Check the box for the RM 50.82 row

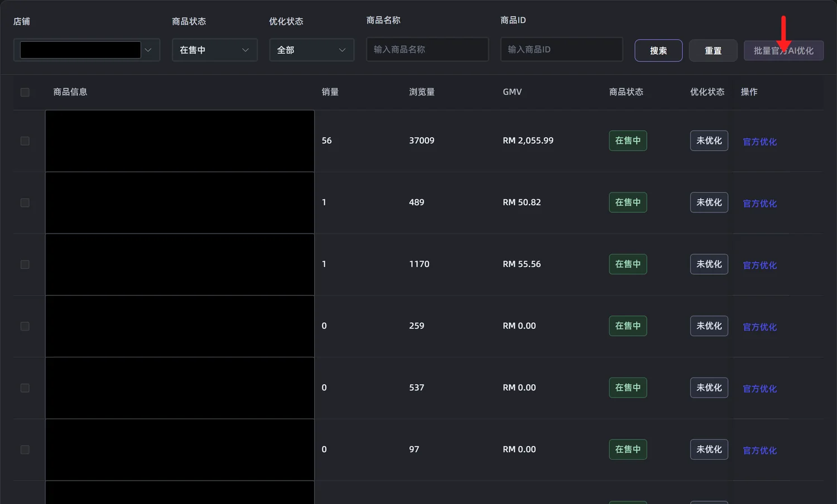[x=25, y=203]
